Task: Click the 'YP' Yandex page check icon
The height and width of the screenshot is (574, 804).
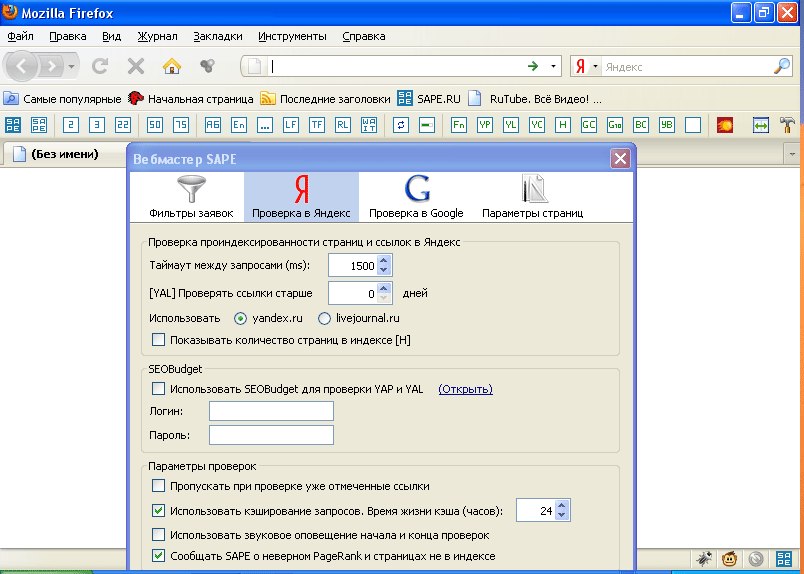Action: coord(485,125)
